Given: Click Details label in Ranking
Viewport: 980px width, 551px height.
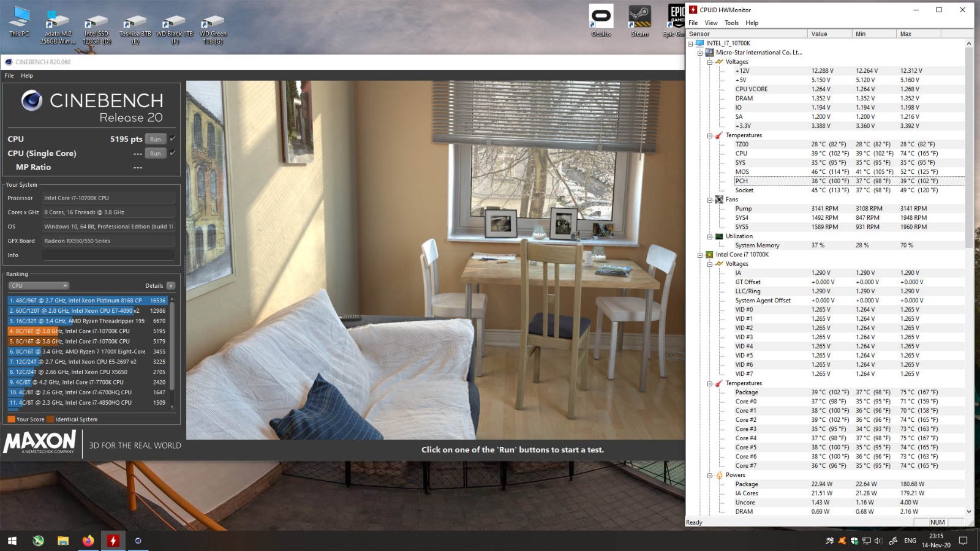Looking at the screenshot, I should coord(154,286).
